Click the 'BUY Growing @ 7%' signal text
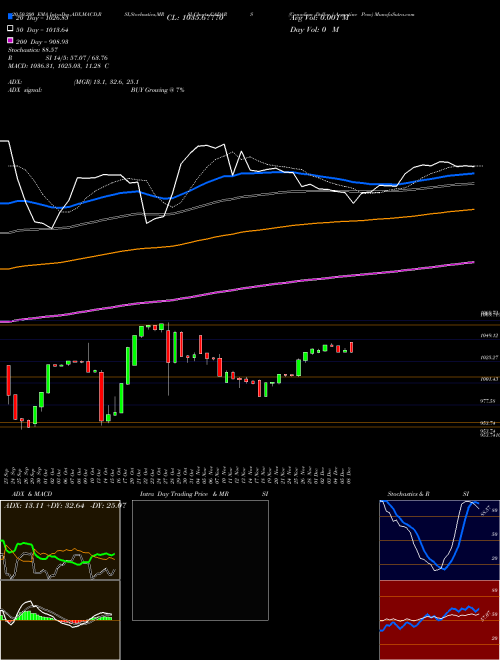 (x=157, y=90)
